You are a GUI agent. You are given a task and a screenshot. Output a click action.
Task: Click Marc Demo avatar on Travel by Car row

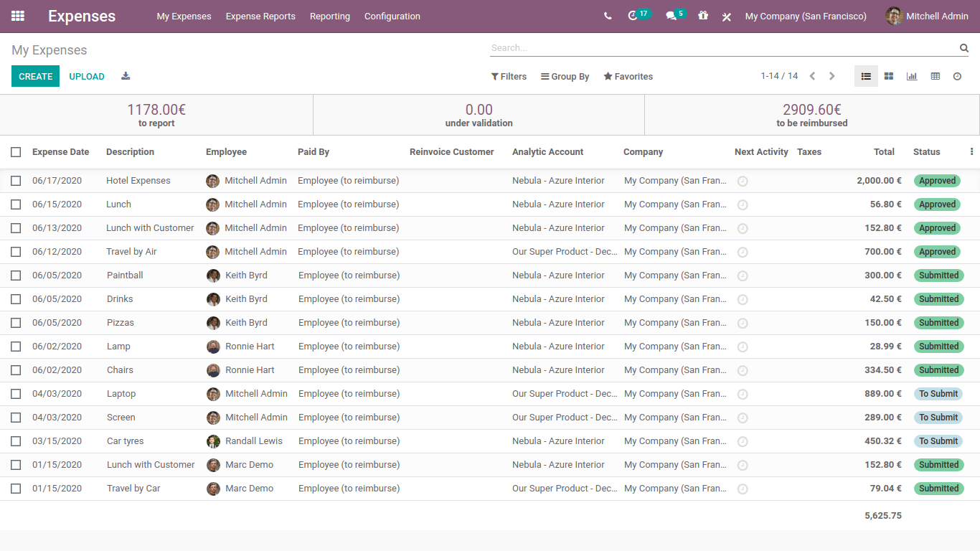coord(213,489)
